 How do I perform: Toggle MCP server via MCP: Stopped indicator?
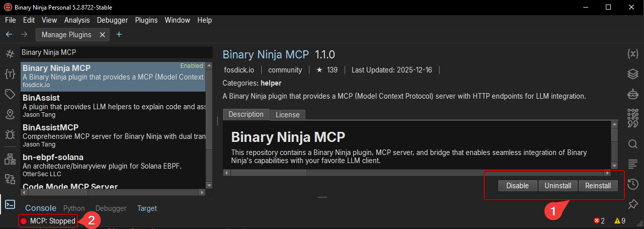point(48,221)
